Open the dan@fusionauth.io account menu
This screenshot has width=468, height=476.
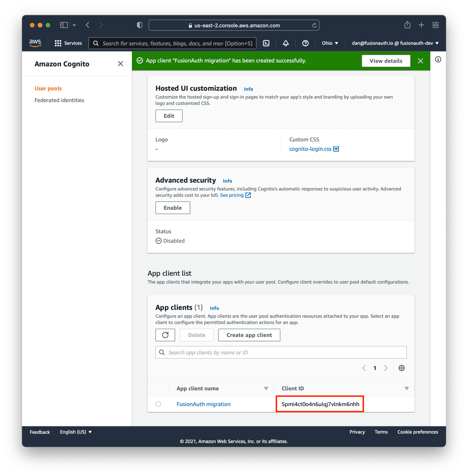click(394, 43)
